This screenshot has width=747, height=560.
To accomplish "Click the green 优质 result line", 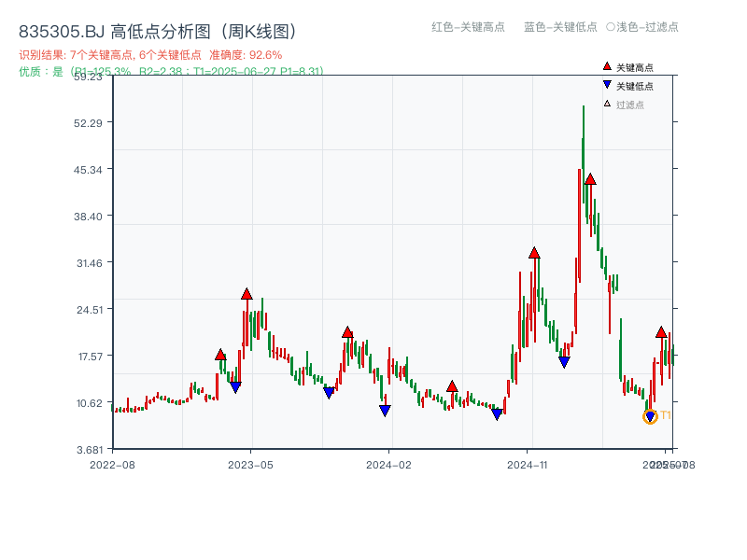I will pyautogui.click(x=166, y=67).
